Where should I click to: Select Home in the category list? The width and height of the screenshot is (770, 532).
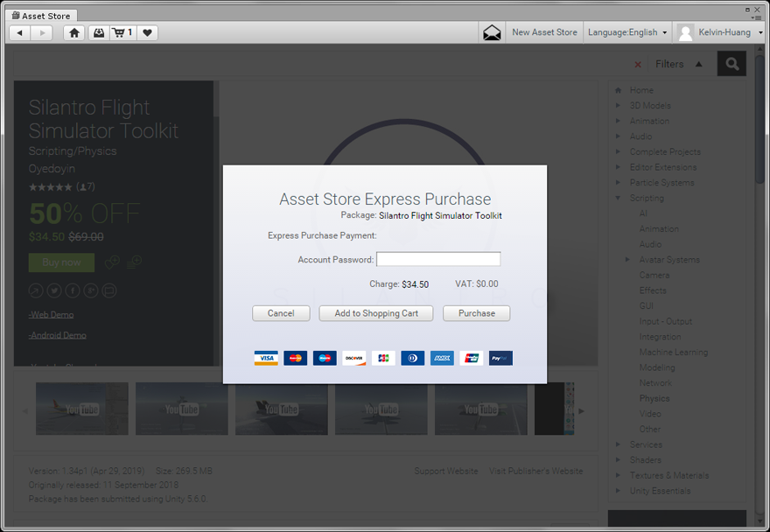641,90
